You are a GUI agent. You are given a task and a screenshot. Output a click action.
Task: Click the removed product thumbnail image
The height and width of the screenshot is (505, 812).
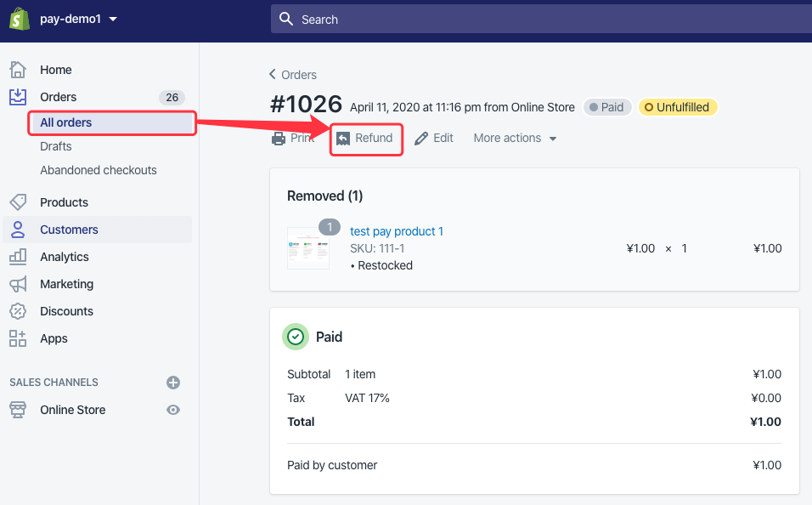(x=307, y=247)
